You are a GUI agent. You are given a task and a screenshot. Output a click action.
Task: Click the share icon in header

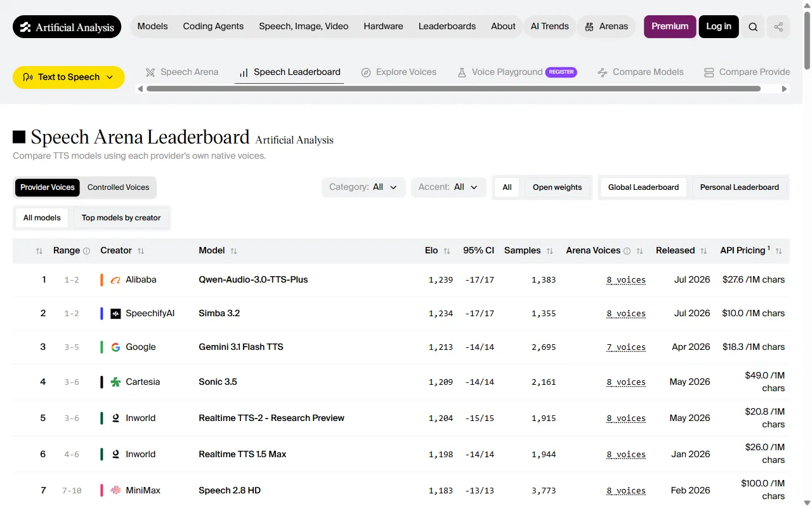coord(778,27)
